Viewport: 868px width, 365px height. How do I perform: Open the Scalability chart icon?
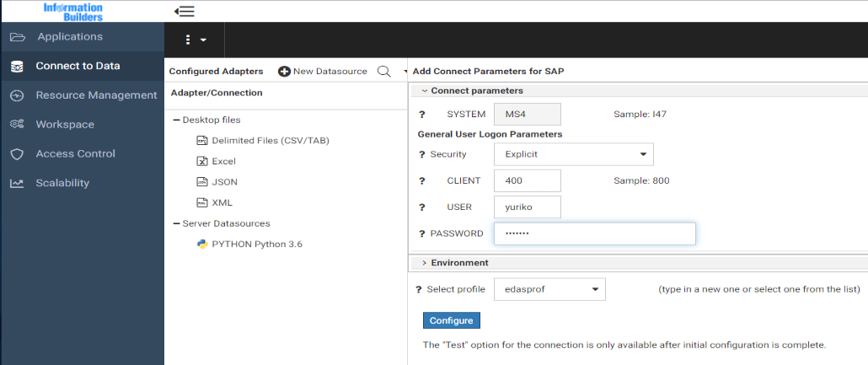pos(17,183)
